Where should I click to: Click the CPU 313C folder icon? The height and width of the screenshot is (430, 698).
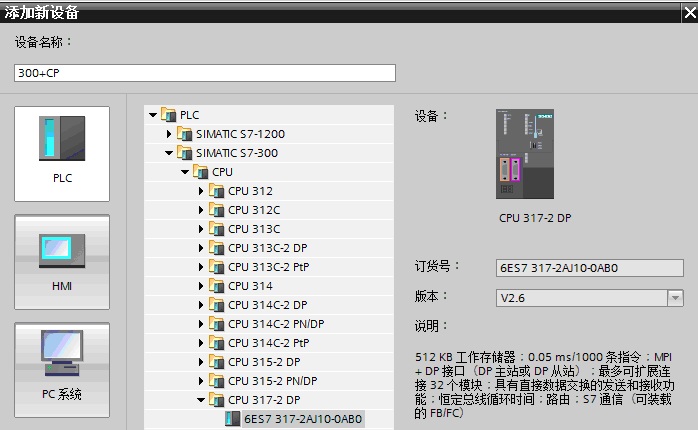coord(216,229)
